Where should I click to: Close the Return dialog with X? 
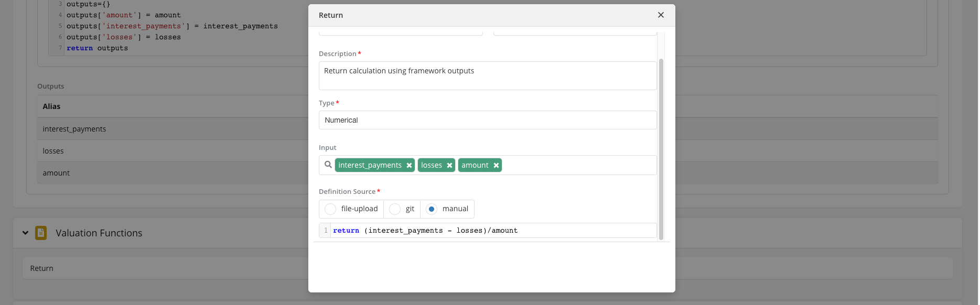(661, 15)
